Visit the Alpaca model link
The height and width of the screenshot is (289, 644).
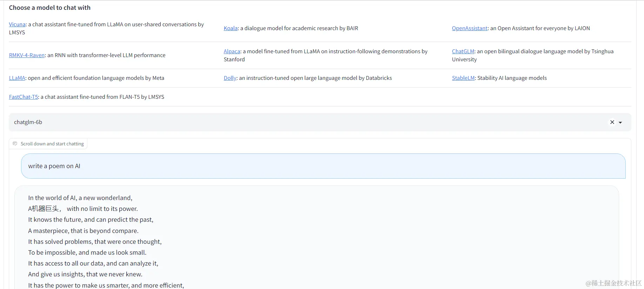coord(232,51)
